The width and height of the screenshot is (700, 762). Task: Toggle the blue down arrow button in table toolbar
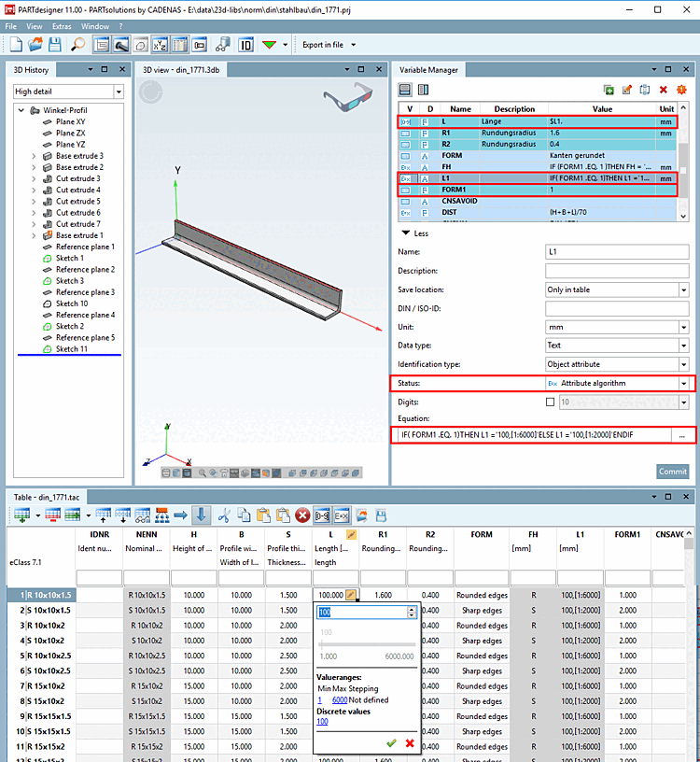pyautogui.click(x=201, y=515)
